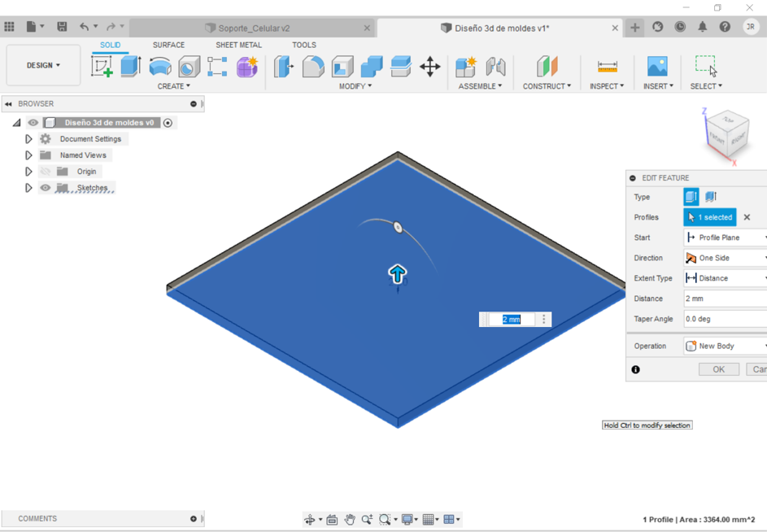Add a new design tab

click(634, 28)
